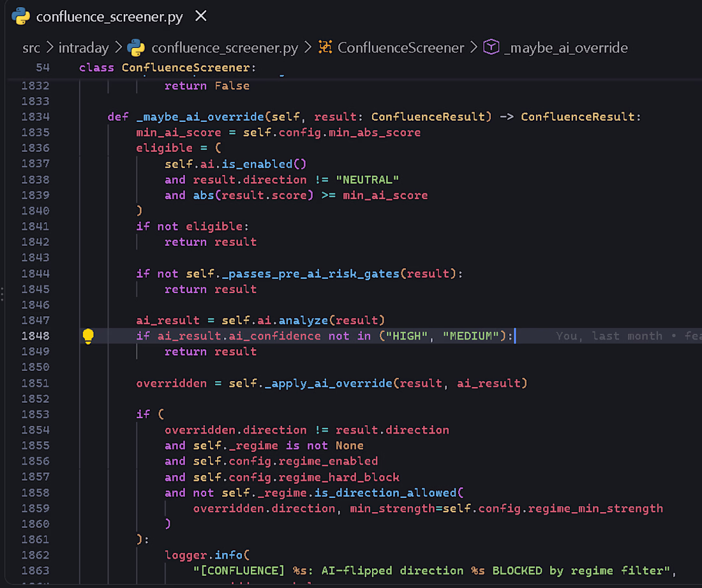Click line number 1841 in the gutter
Image resolution: width=702 pixels, height=588 pixels.
(35, 227)
